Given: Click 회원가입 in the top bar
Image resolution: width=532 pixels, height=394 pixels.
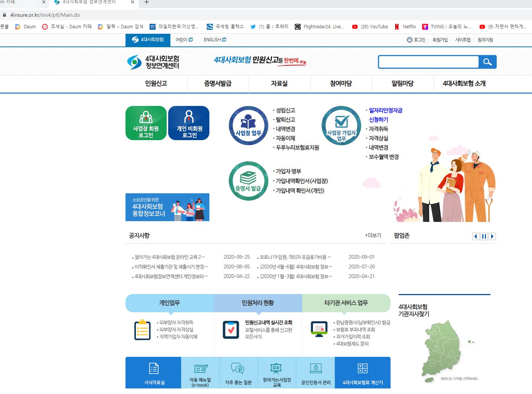Looking at the screenshot, I should [x=440, y=40].
